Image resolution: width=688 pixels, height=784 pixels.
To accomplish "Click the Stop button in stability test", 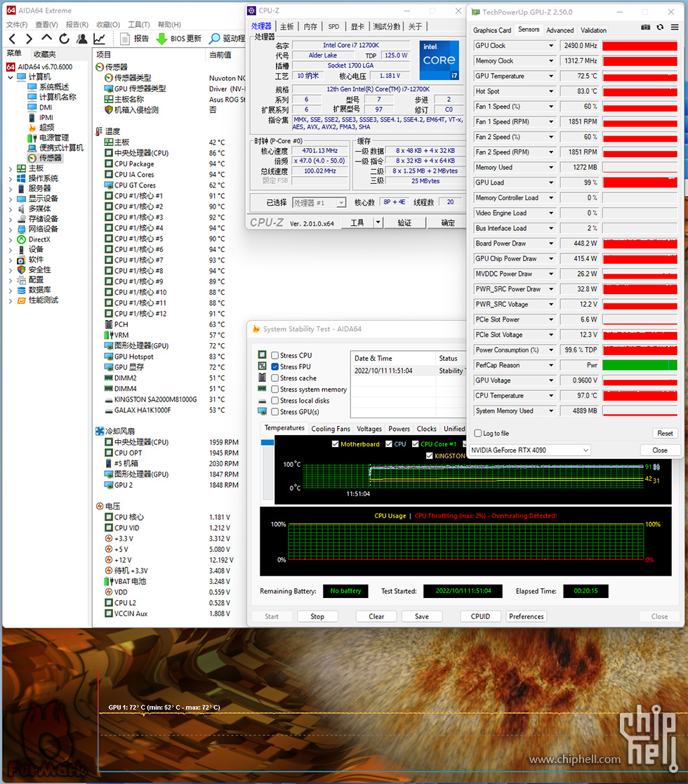I will [317, 616].
